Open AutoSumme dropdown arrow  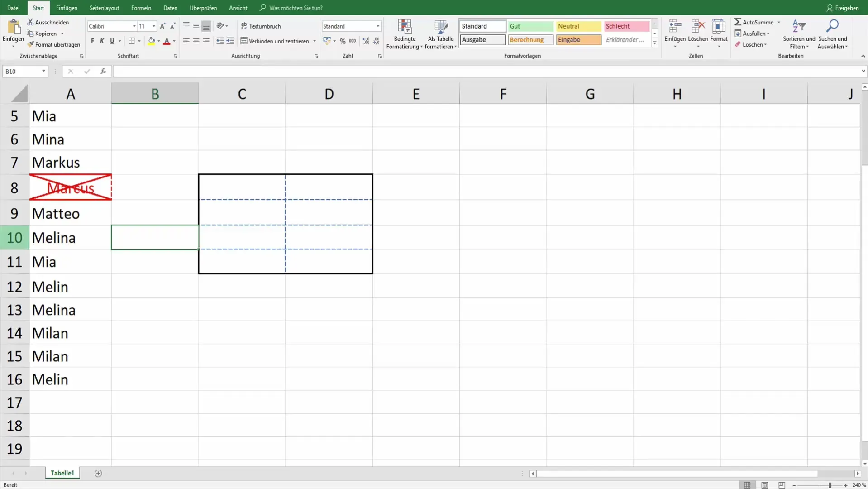click(779, 22)
